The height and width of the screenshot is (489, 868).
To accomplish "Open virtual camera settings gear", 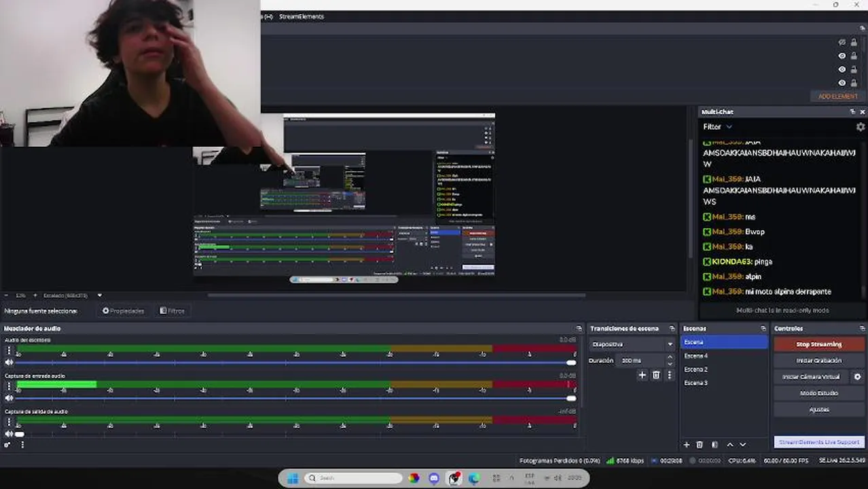I will click(x=857, y=377).
